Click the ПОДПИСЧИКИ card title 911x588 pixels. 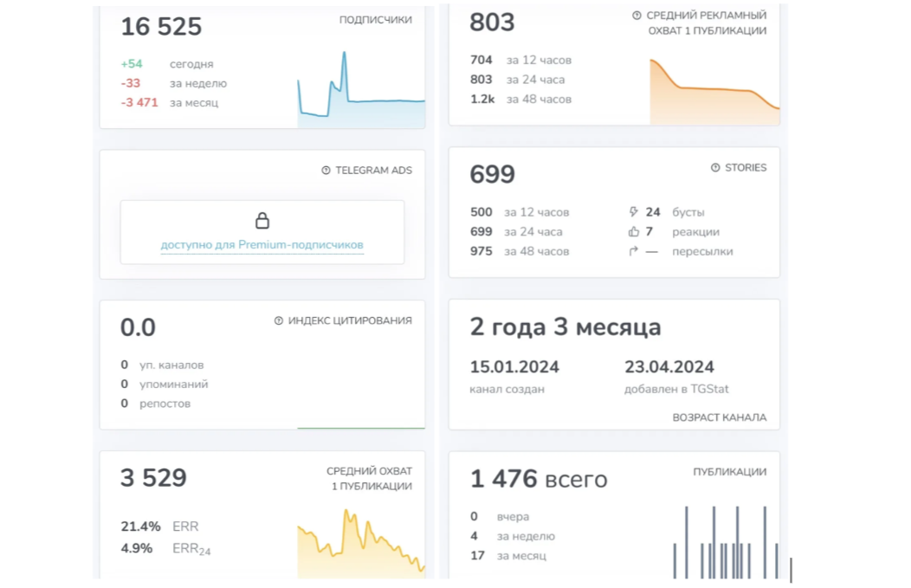pos(375,19)
